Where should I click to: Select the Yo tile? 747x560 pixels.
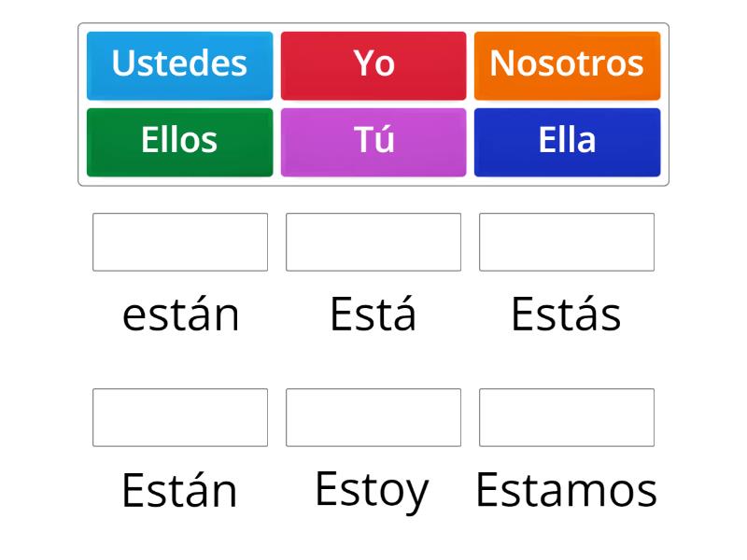(x=373, y=64)
